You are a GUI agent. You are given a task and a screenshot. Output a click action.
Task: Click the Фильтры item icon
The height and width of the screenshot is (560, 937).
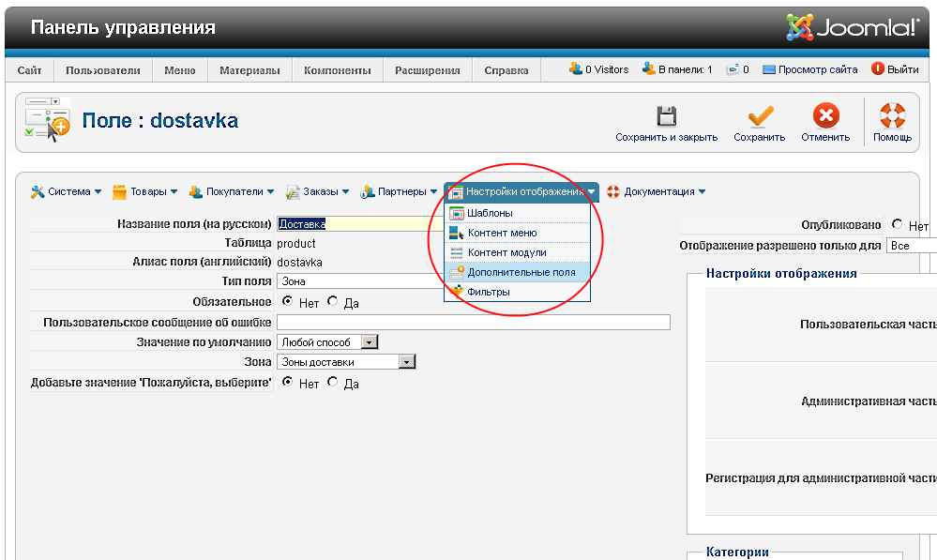[457, 292]
